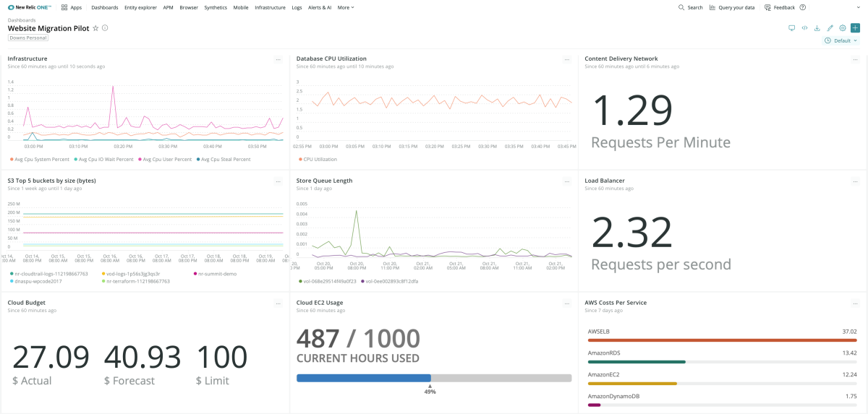Open Infrastructure widget options menu
868x414 pixels.
point(278,59)
